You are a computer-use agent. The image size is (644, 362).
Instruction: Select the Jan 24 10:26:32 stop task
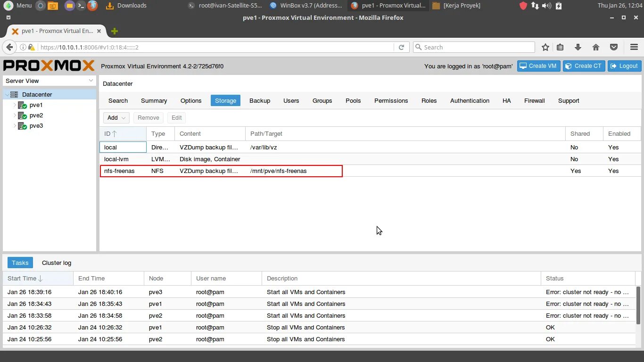(319, 327)
